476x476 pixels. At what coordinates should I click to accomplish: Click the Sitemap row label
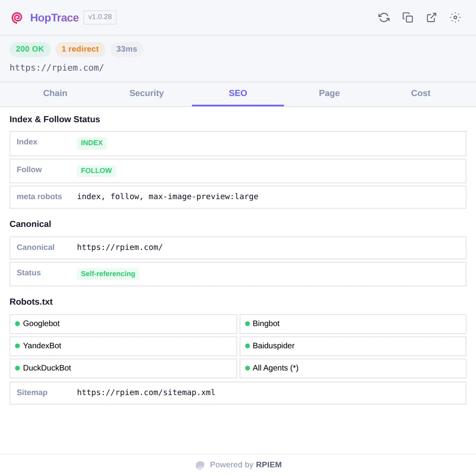tap(32, 393)
